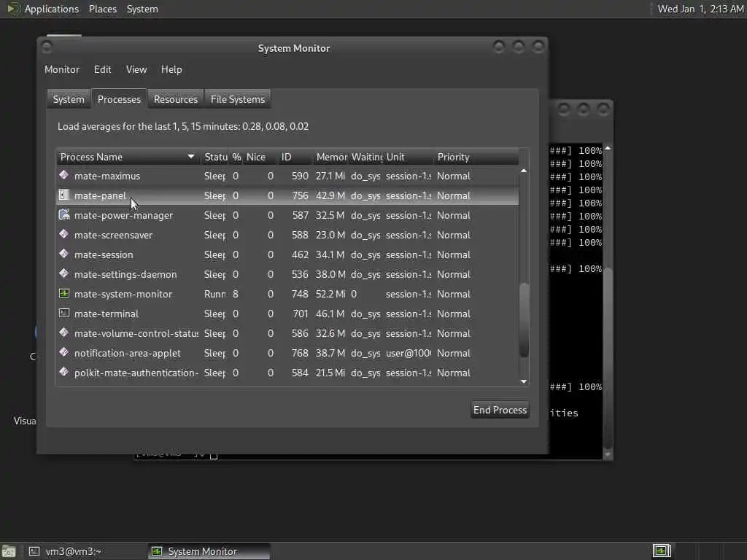
Task: Select the mate-session process name
Action: point(104,254)
